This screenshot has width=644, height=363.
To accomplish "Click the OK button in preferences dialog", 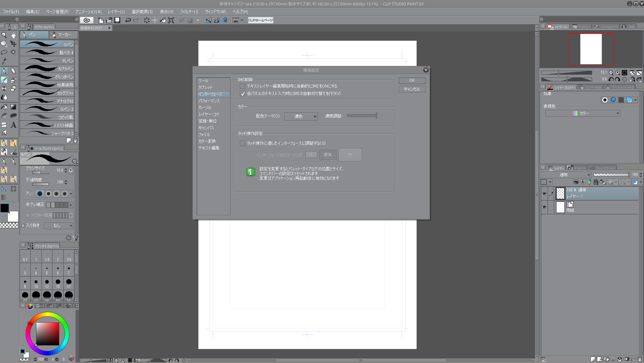I will click(x=412, y=80).
